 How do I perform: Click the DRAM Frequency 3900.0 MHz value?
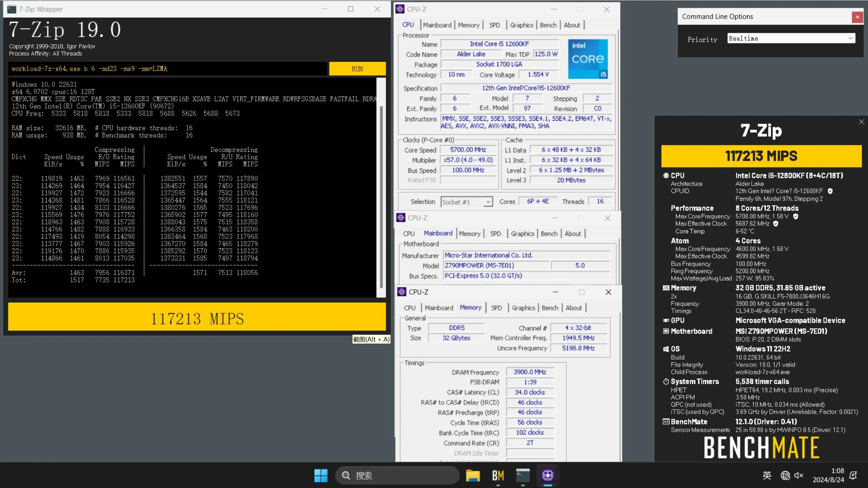[530, 372]
